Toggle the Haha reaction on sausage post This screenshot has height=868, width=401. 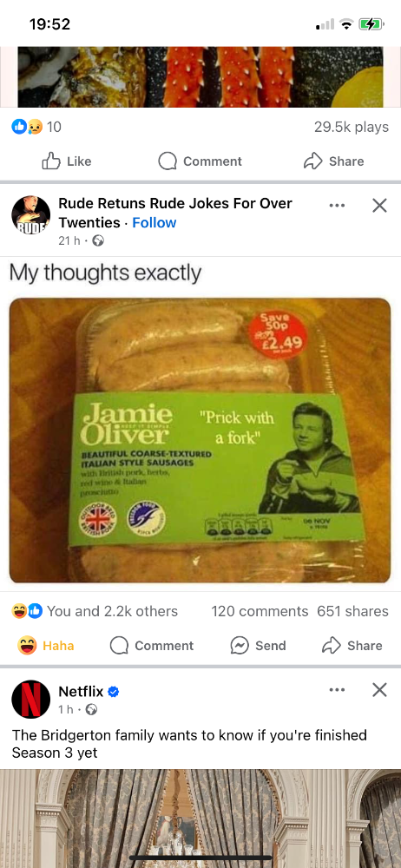tap(46, 646)
